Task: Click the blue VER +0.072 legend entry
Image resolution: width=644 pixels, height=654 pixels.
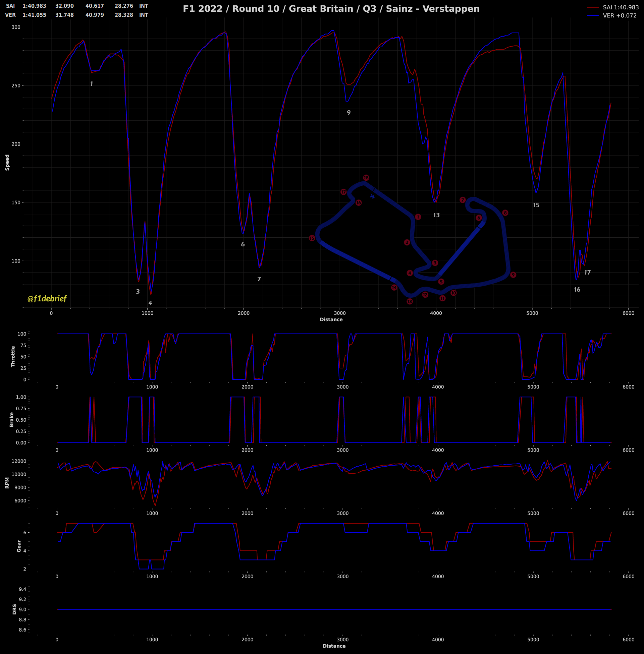Action: 612,15
